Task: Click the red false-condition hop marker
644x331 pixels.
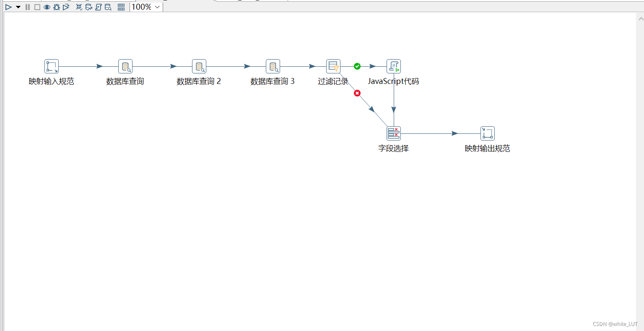Action: 357,93
